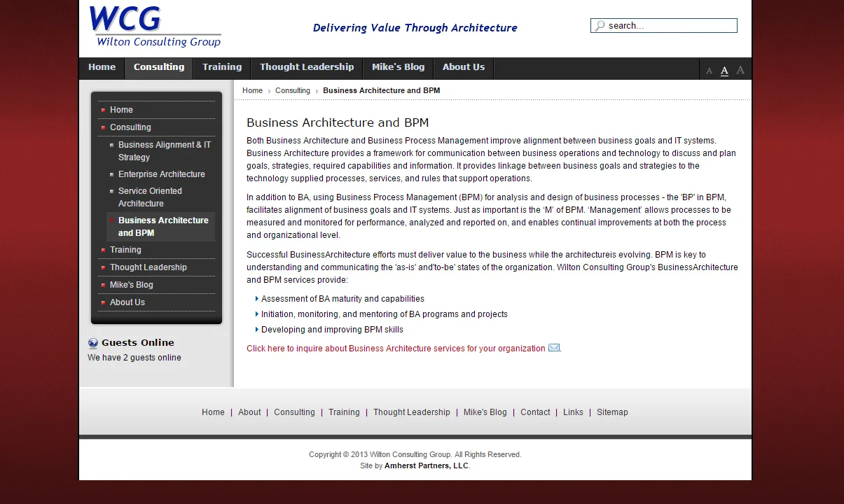
Task: Reset font size with the underlined A icon
Action: tap(724, 70)
